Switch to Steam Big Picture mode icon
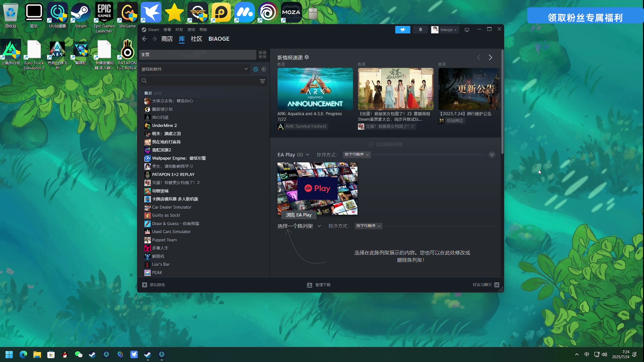This screenshot has height=362, width=644. (467, 30)
